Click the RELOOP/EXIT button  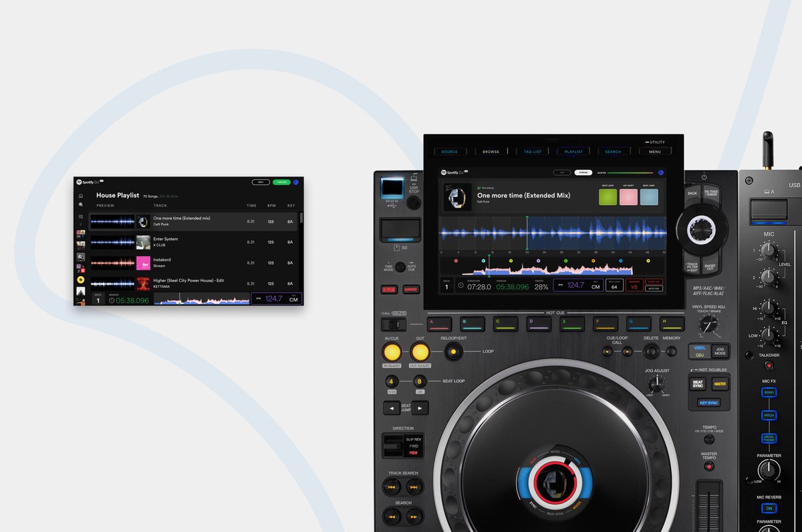point(453,352)
